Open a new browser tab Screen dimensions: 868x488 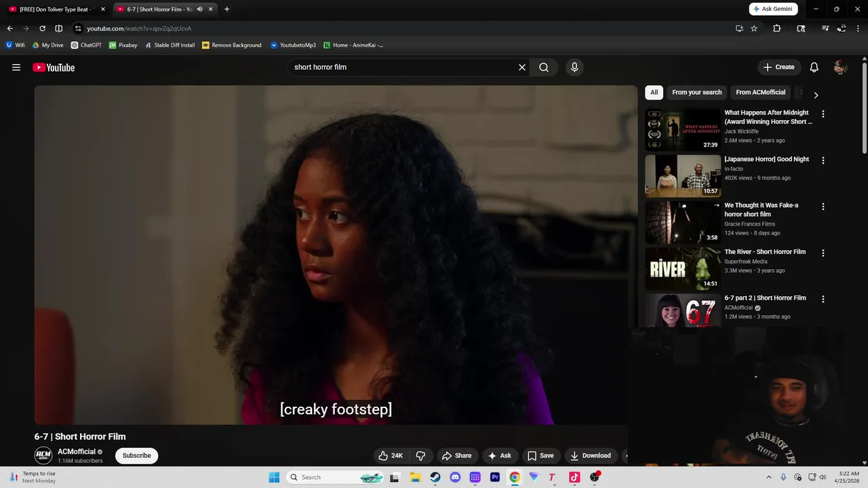226,9
